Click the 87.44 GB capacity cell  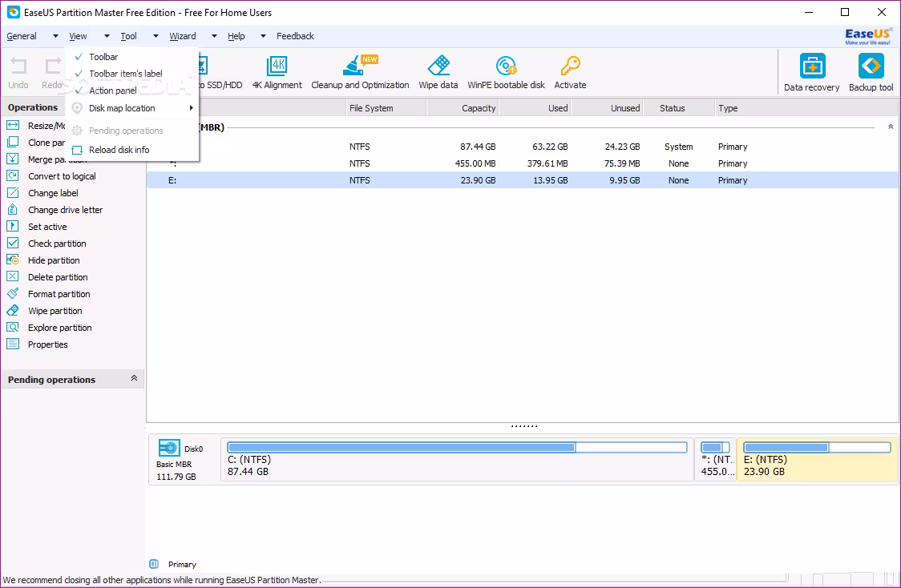pyautogui.click(x=478, y=147)
